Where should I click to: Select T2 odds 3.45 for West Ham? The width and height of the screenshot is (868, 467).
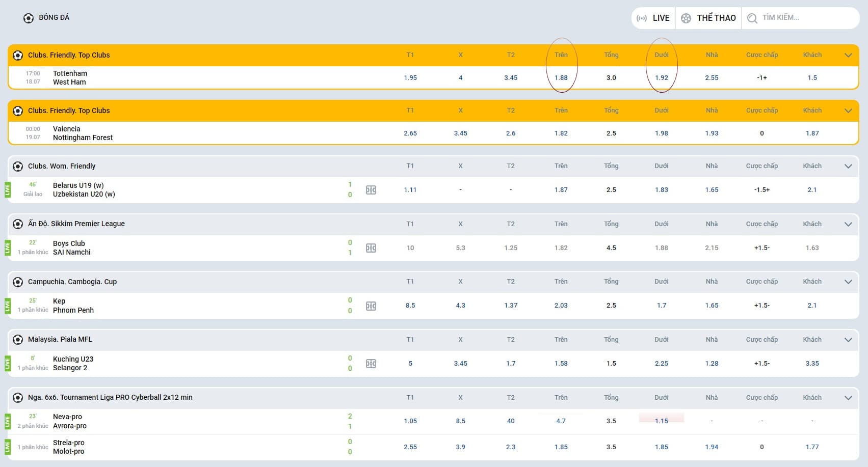[511, 78]
